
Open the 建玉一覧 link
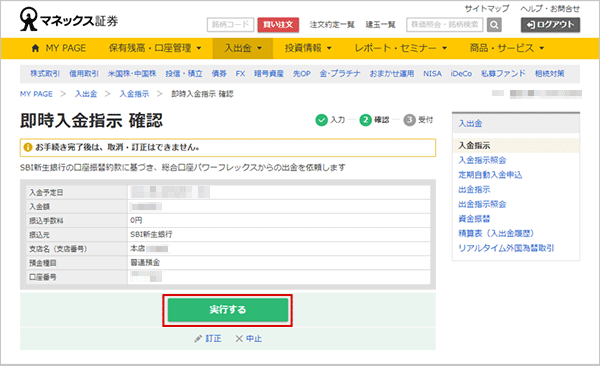pos(380,25)
